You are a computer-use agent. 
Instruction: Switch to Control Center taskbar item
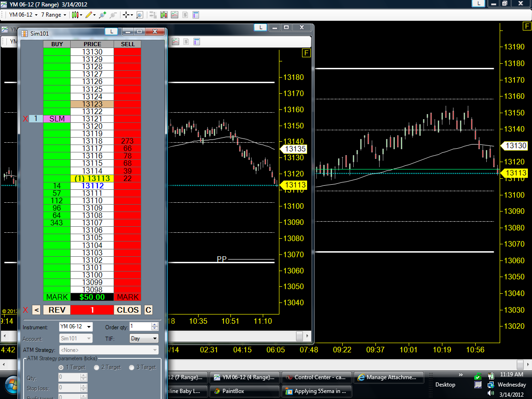point(316,377)
